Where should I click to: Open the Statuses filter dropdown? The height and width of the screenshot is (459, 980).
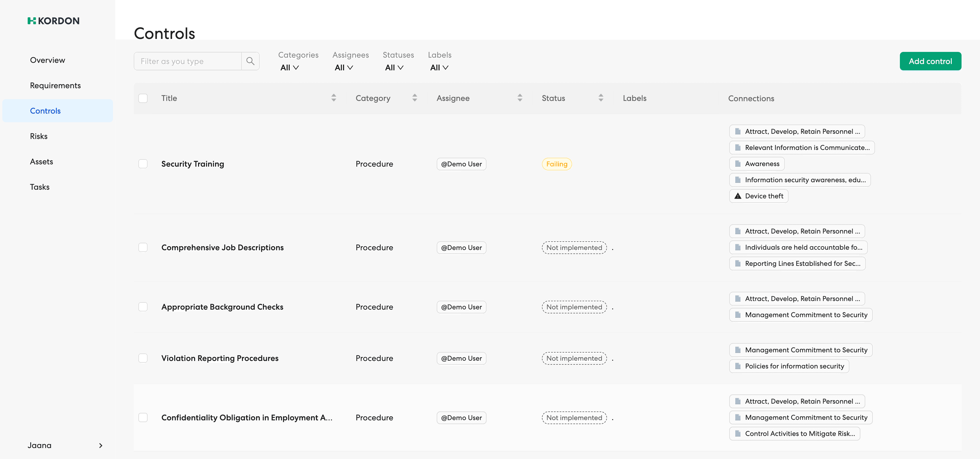[x=394, y=67]
